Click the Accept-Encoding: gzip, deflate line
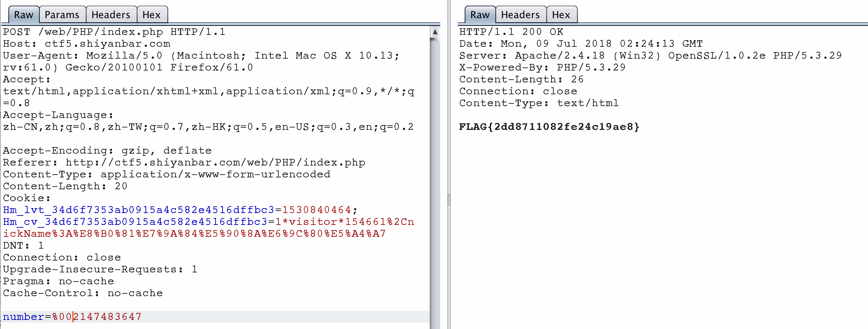 click(x=107, y=151)
